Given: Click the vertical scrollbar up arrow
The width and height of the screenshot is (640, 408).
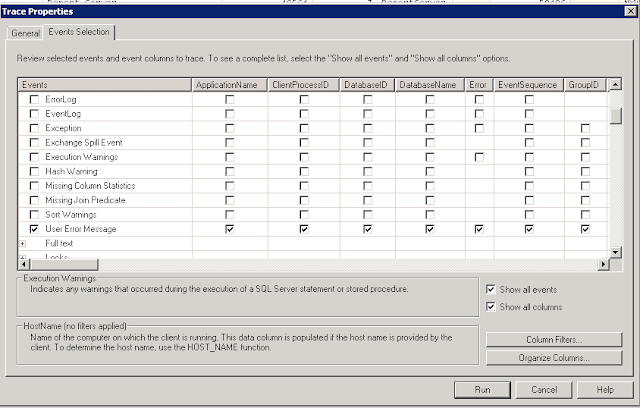Looking at the screenshot, I should (x=615, y=84).
